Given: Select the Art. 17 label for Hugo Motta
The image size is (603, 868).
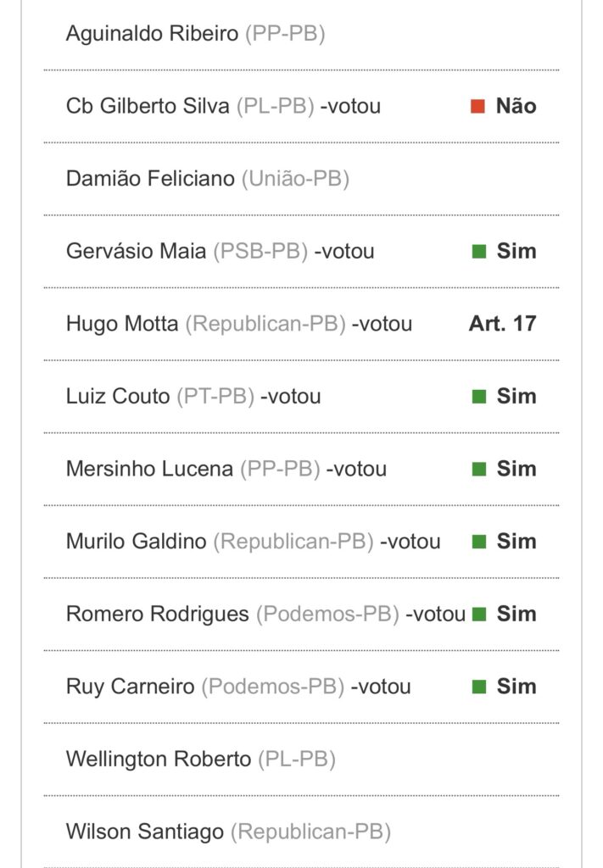Looking at the screenshot, I should pyautogui.click(x=502, y=324).
